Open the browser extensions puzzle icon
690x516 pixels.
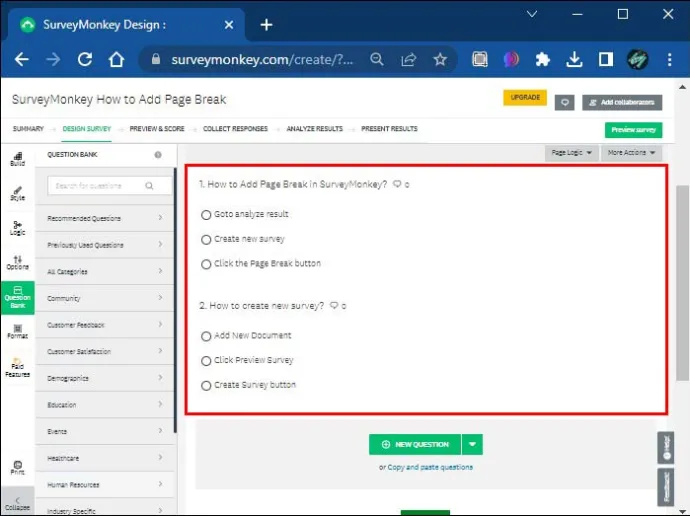coord(543,59)
